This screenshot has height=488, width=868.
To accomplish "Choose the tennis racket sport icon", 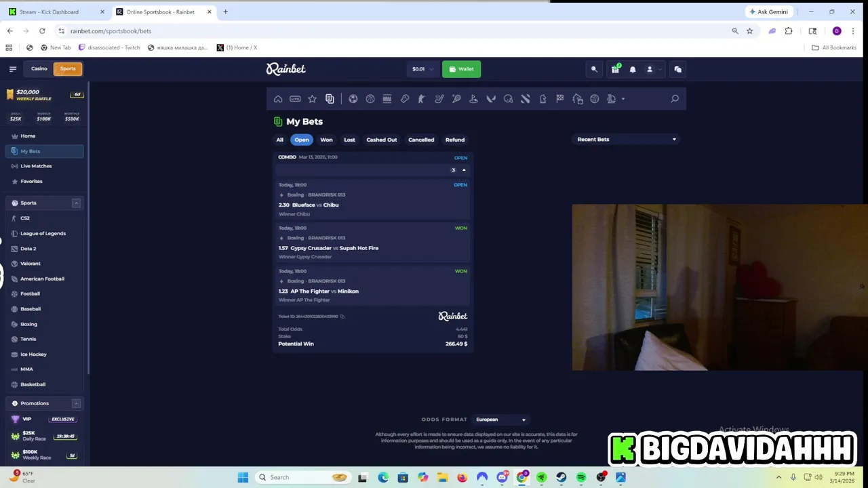I will click(456, 99).
